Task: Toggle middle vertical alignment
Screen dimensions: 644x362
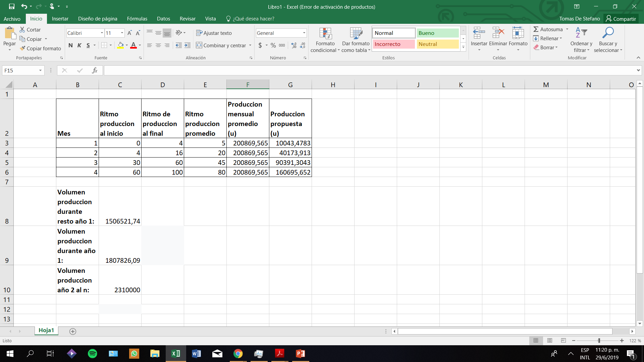Action: 158,33
